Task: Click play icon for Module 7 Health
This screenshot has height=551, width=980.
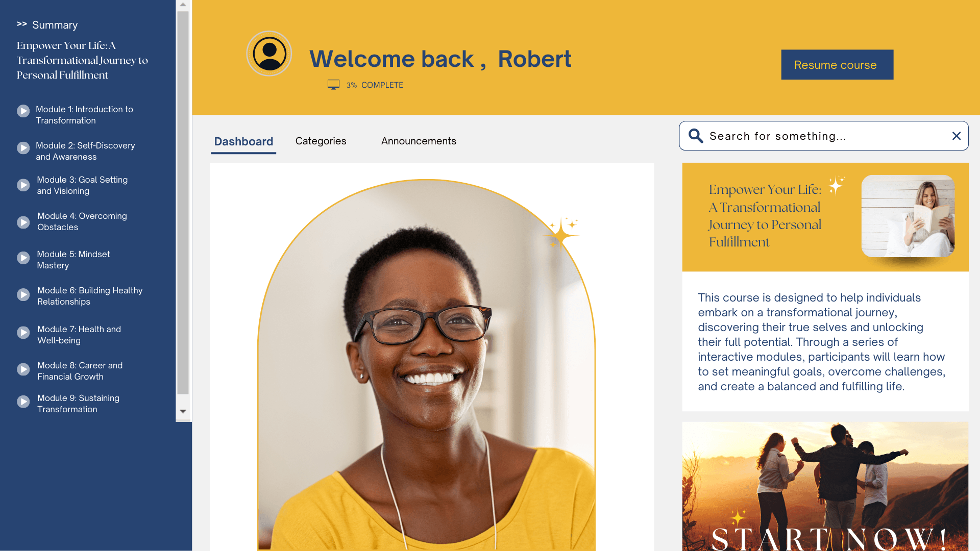Action: click(x=23, y=333)
